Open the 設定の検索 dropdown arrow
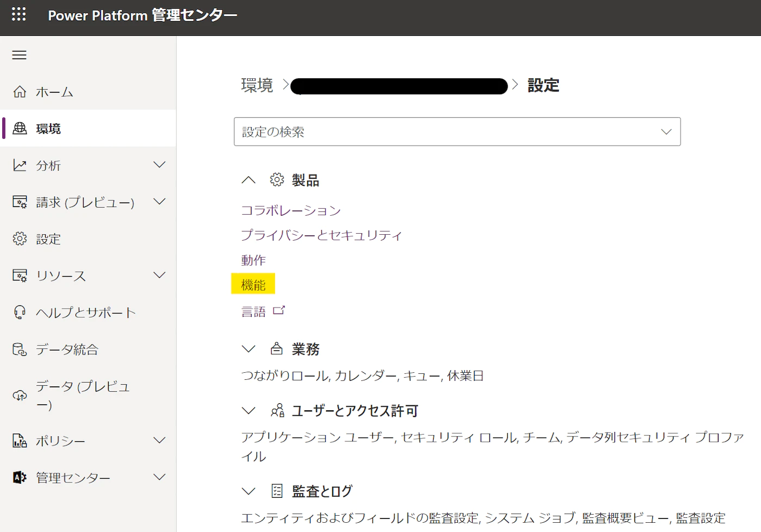This screenshot has height=532, width=761. click(666, 132)
